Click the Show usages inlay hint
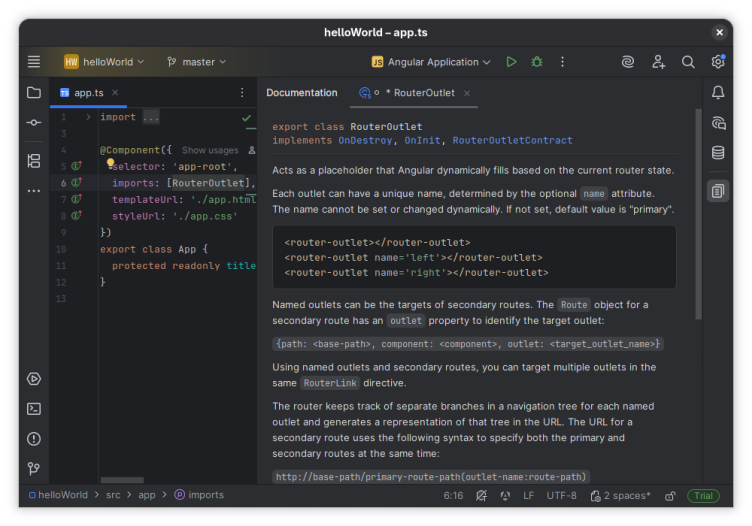 point(210,150)
